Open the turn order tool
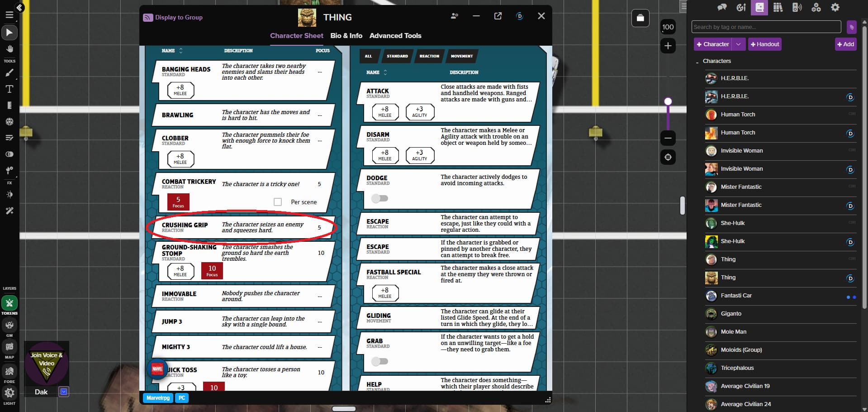This screenshot has height=412, width=868. coord(9,138)
